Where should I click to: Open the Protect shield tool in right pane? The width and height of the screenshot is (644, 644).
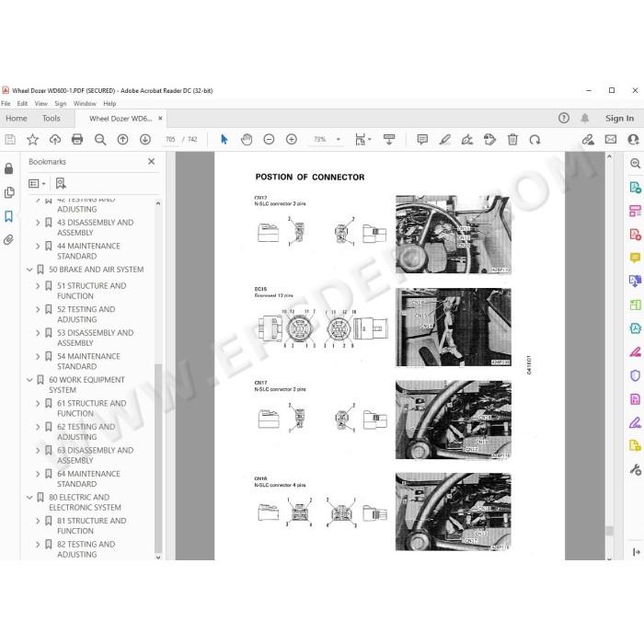[x=635, y=375]
